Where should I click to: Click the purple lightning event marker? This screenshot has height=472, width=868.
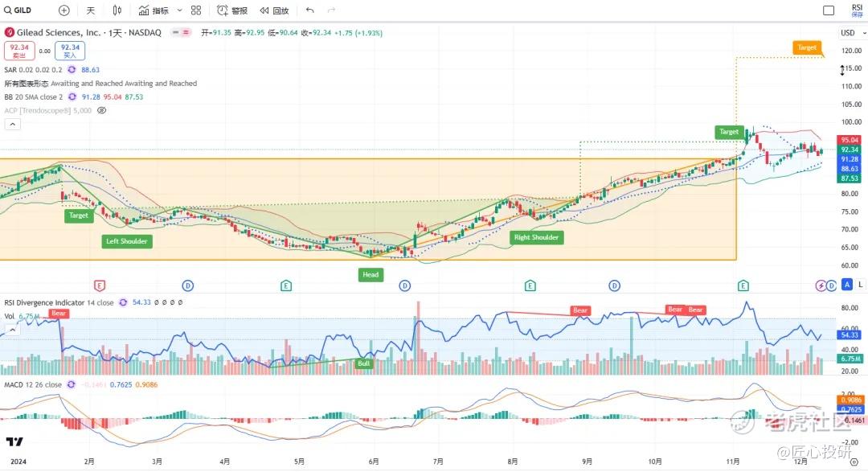(x=821, y=286)
